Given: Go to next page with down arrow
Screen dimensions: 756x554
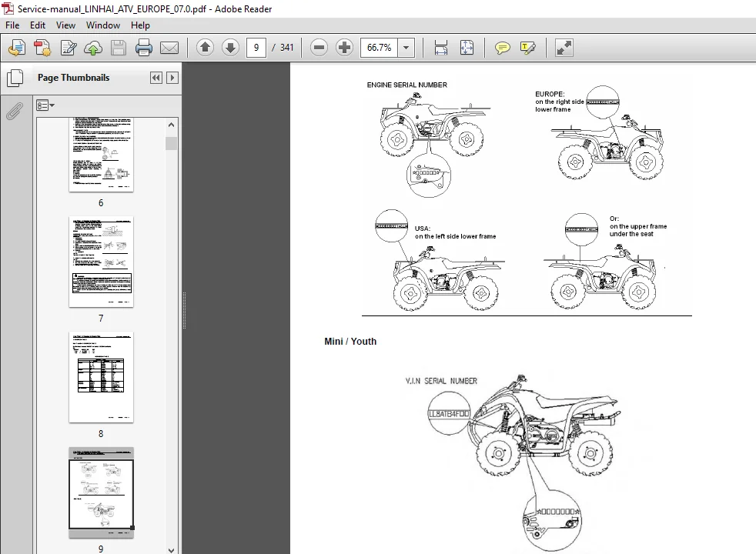Looking at the screenshot, I should tap(230, 47).
